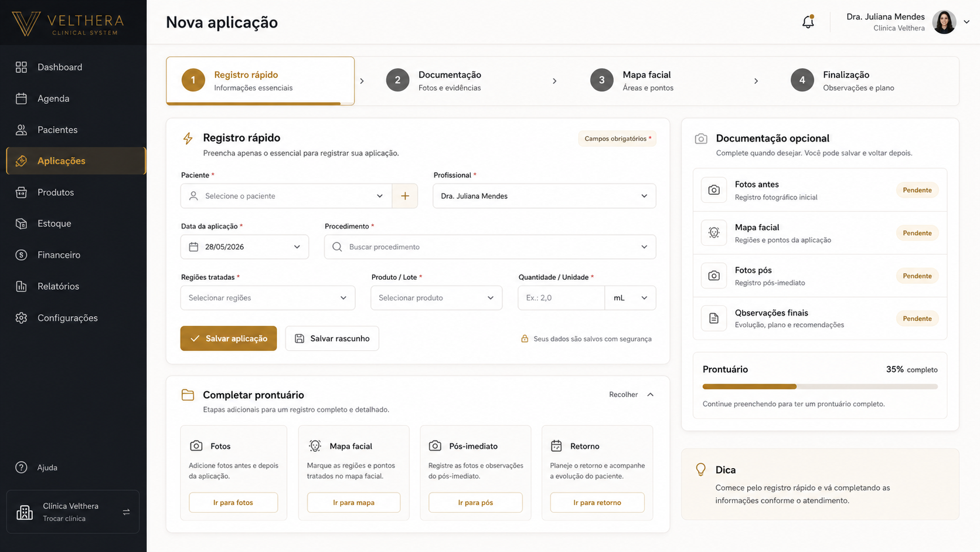This screenshot has height=552, width=980.
Task: Click the Relatórios chart icon in sidebar
Action: pyautogui.click(x=21, y=286)
